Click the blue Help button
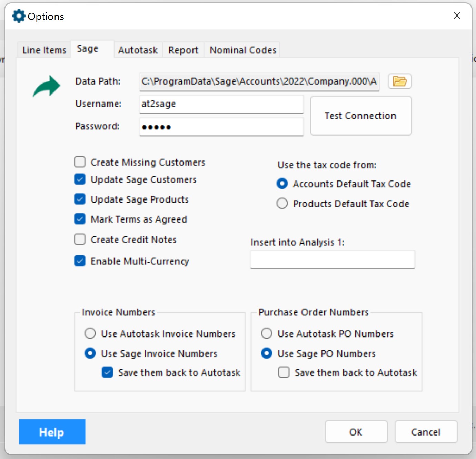476x459 pixels. pyautogui.click(x=52, y=432)
